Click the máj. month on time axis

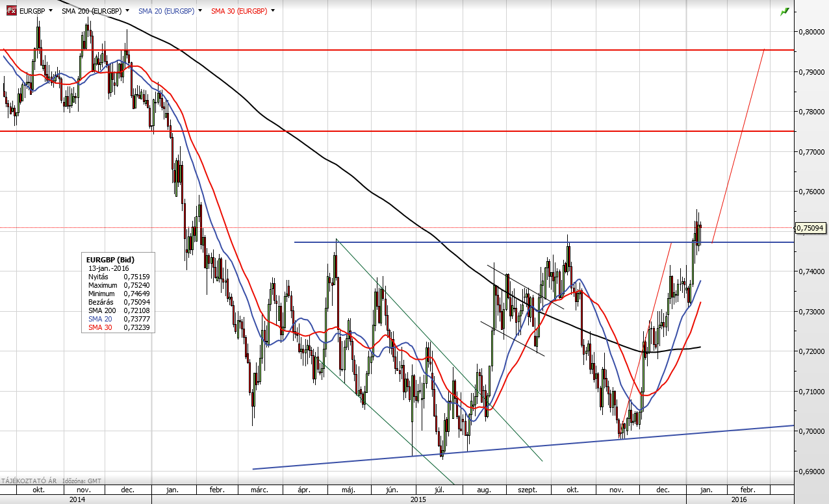349,490
